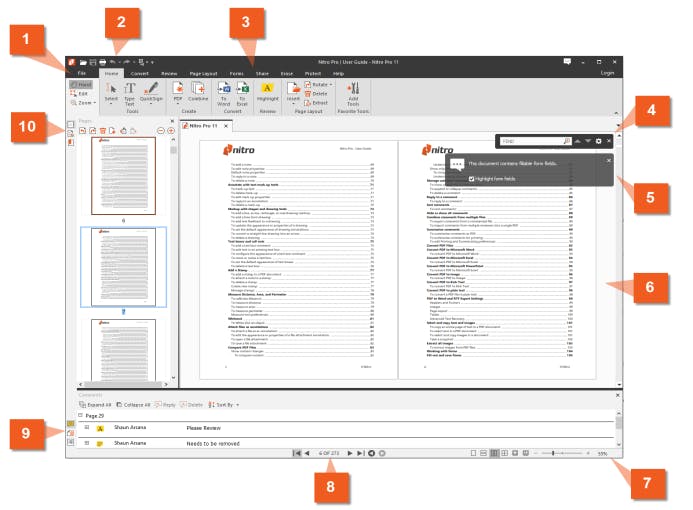This screenshot has width=693, height=510.
Task: Click the Add Tools favorites icon
Action: [x=353, y=93]
